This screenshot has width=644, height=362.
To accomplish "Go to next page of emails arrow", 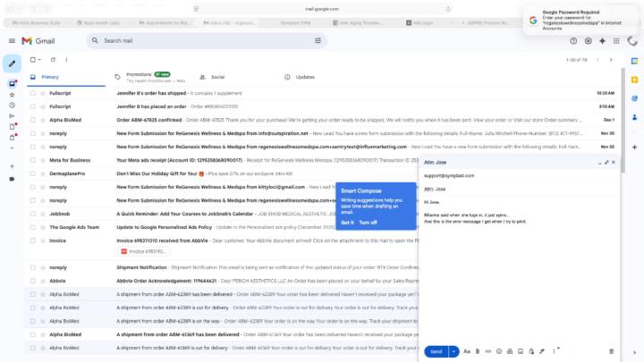I will [x=611, y=60].
